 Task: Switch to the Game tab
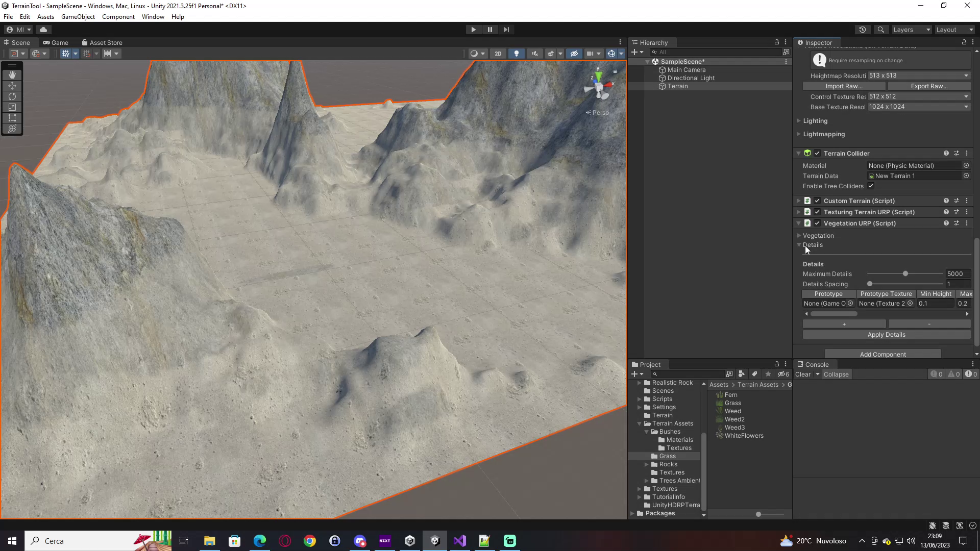pyautogui.click(x=56, y=42)
